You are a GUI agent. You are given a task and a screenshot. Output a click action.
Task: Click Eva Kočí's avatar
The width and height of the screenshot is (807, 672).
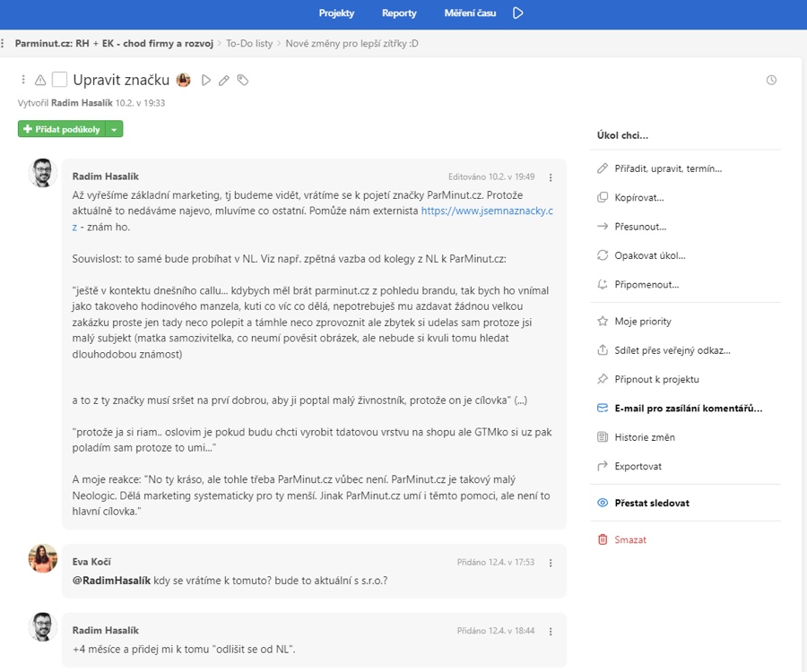(43, 558)
